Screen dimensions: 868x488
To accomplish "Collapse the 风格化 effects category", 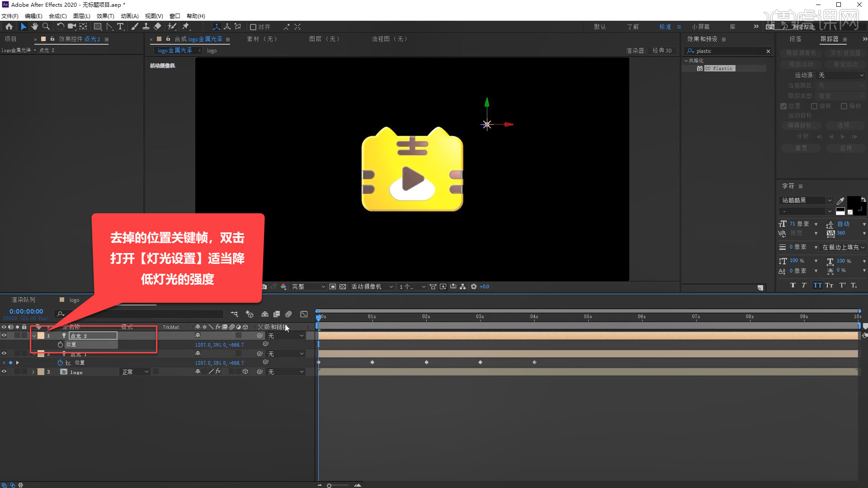I will pos(686,61).
